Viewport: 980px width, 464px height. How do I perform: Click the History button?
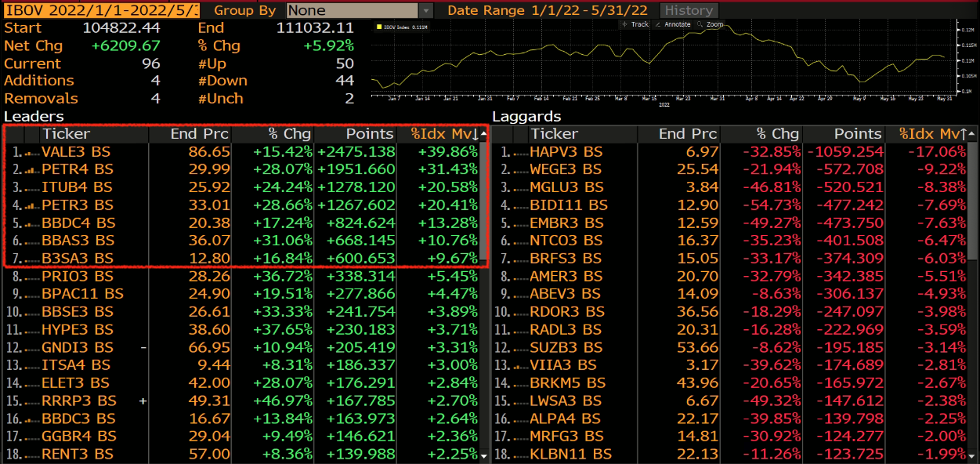tap(689, 10)
